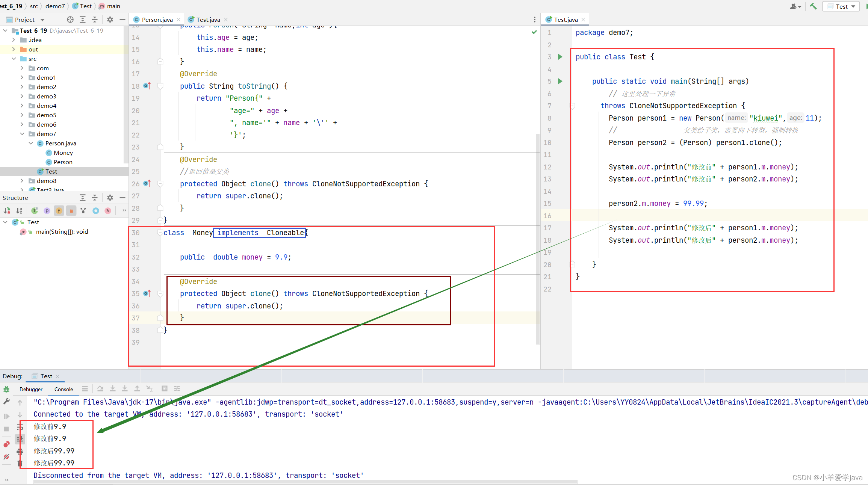Click the Mute Breakpoints icon
The image size is (868, 485).
[6, 457]
